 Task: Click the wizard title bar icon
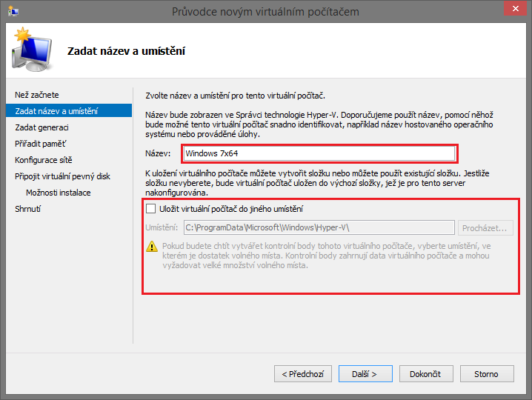pyautogui.click(x=13, y=11)
